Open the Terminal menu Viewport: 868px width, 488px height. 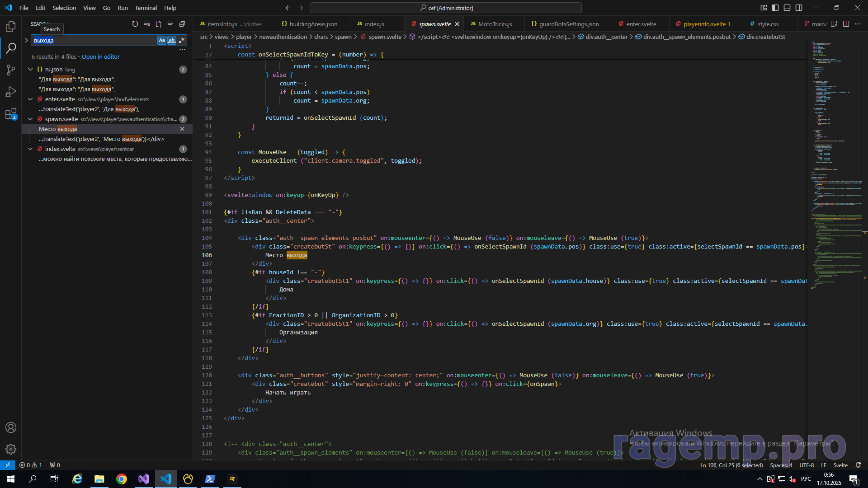[146, 8]
